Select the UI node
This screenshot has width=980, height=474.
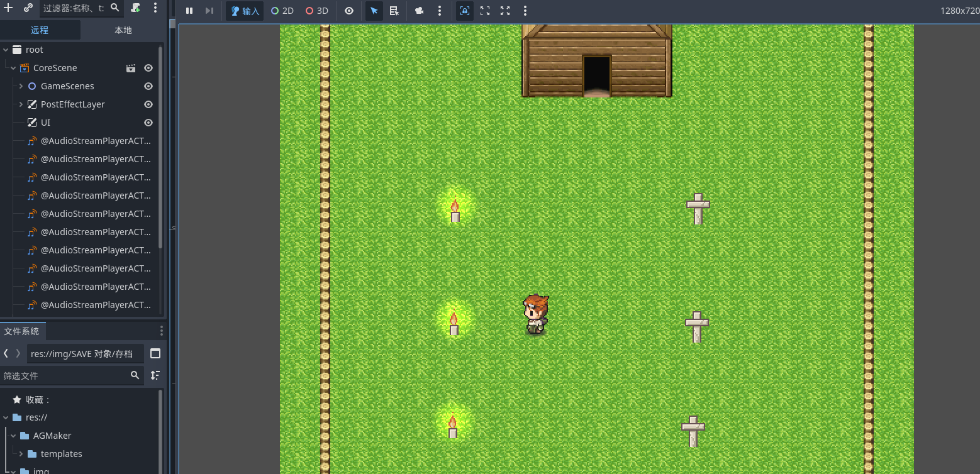pos(45,123)
